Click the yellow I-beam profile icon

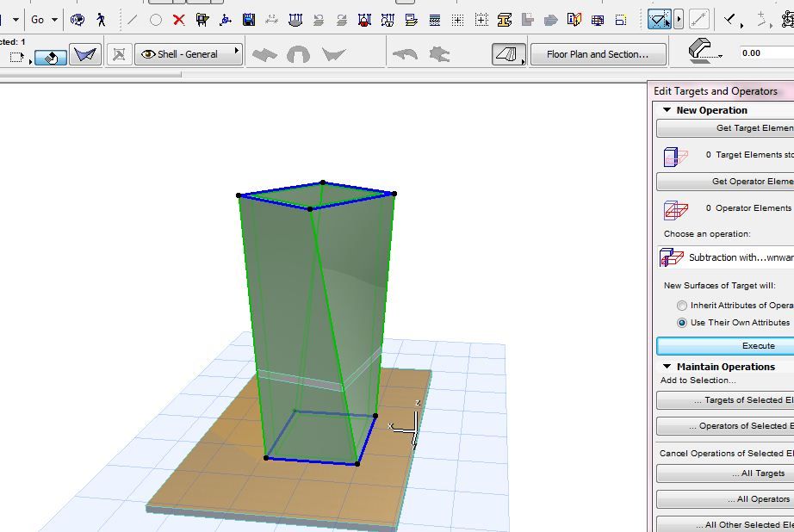tap(505, 20)
